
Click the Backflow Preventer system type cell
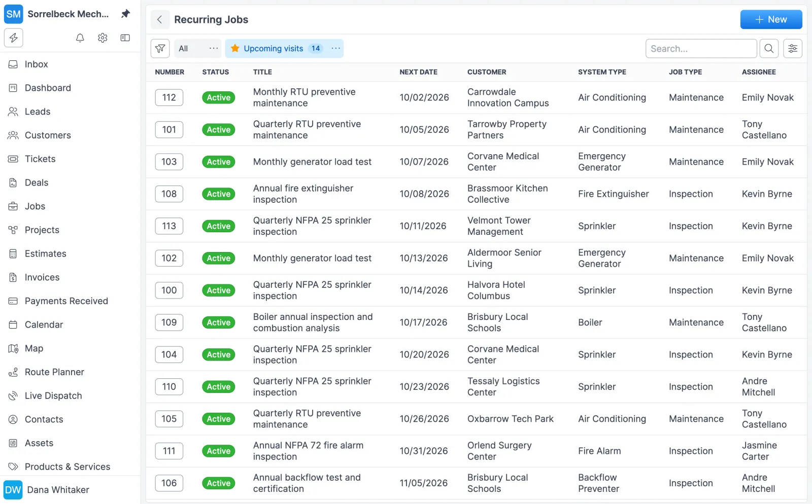(x=598, y=483)
